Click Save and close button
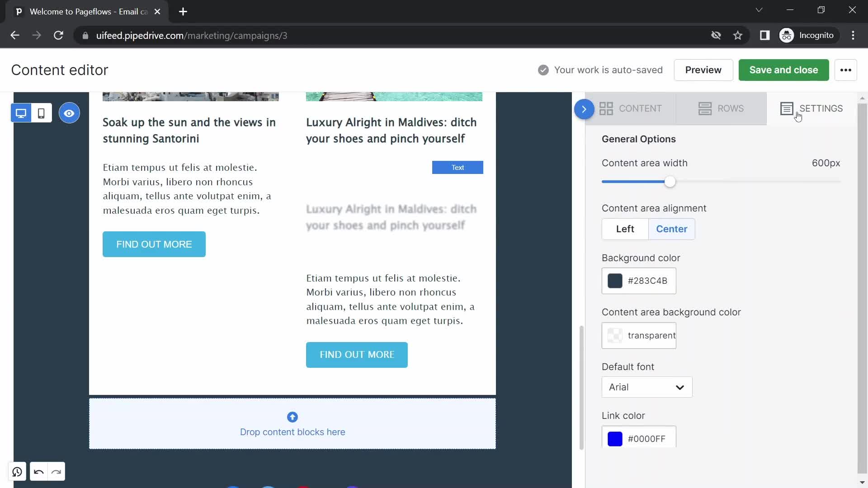This screenshot has height=488, width=868. [783, 70]
